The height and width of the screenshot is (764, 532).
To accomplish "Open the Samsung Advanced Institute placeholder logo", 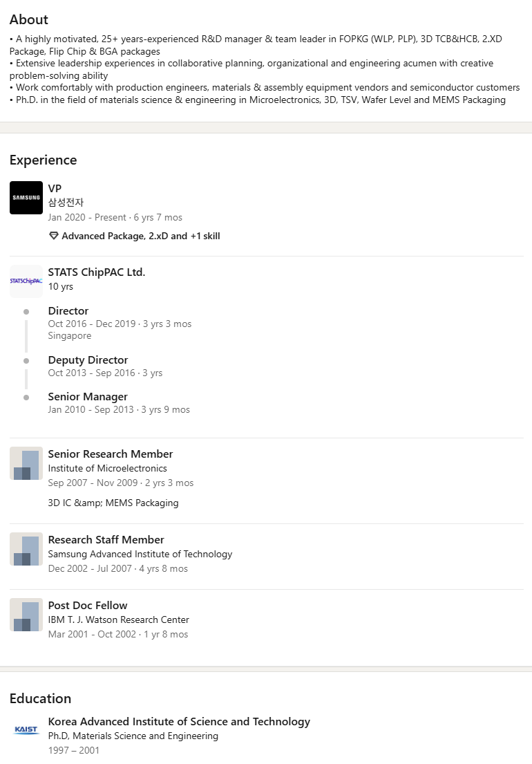I will point(26,549).
